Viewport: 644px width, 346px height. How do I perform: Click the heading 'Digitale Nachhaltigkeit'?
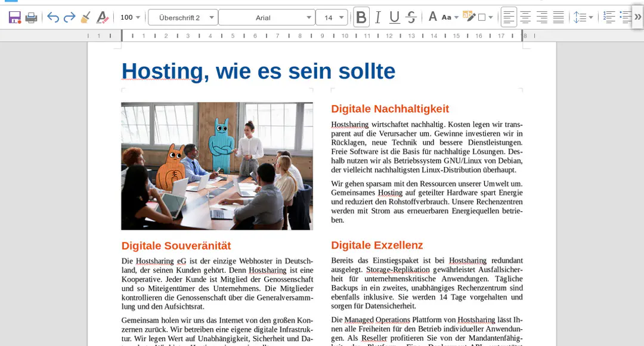[390, 109]
